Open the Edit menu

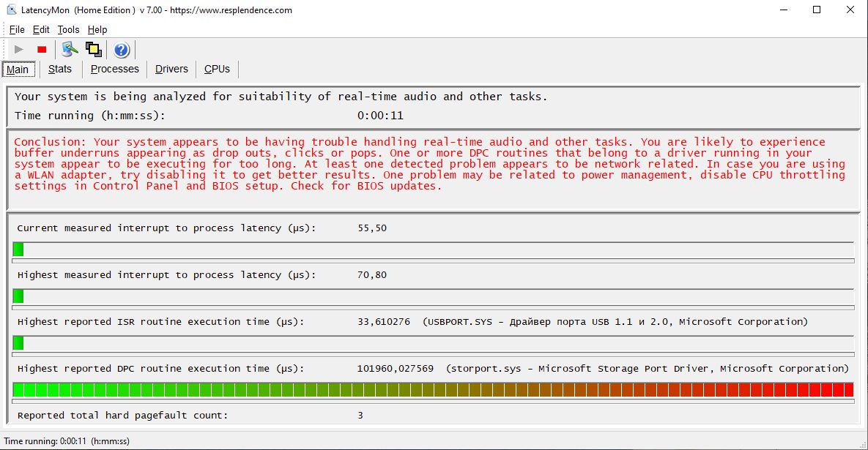[x=41, y=30]
